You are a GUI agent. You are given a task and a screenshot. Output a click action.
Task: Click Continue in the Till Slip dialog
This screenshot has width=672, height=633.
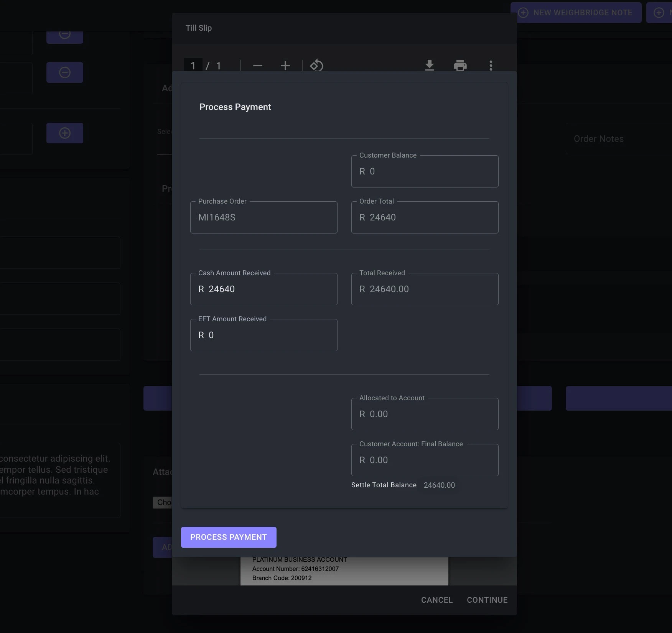(487, 600)
